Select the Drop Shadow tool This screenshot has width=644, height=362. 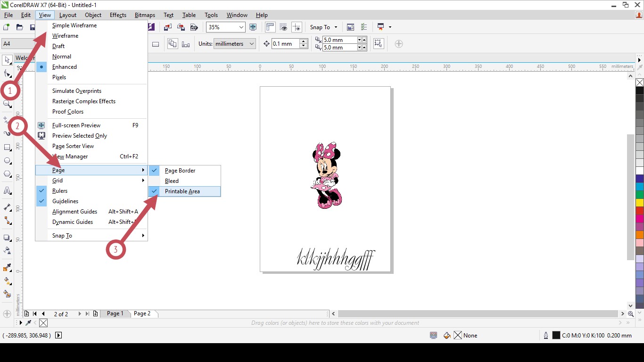(x=7, y=238)
